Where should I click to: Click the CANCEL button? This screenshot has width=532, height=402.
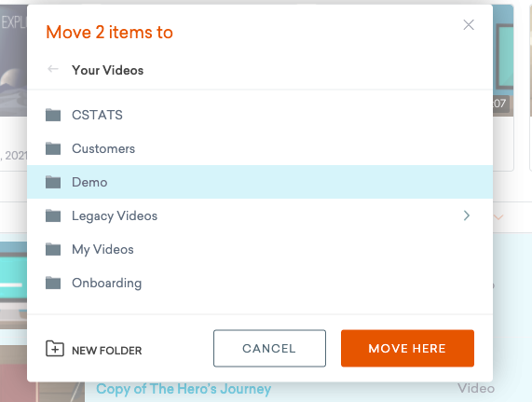[x=270, y=348]
